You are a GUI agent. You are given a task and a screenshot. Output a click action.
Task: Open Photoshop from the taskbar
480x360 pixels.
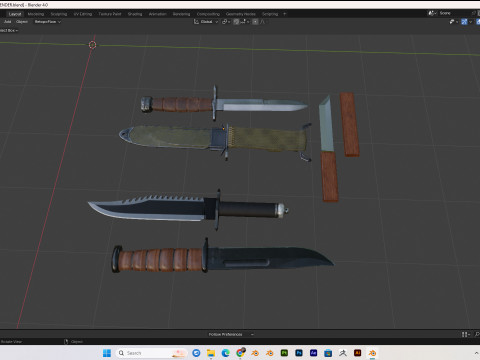tap(299, 353)
